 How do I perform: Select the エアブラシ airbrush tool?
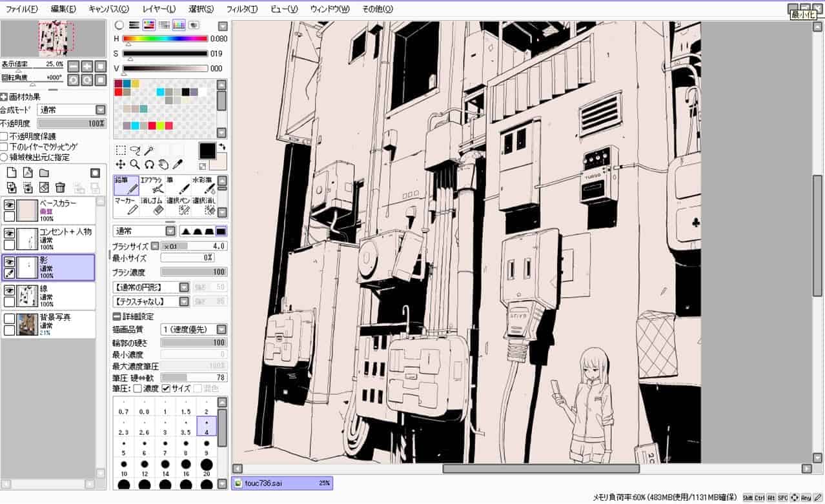[x=152, y=185]
